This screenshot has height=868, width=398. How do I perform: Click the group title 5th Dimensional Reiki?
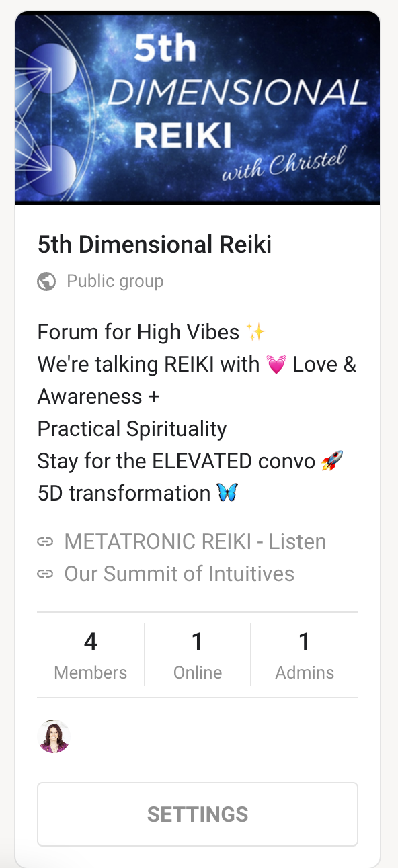154,244
